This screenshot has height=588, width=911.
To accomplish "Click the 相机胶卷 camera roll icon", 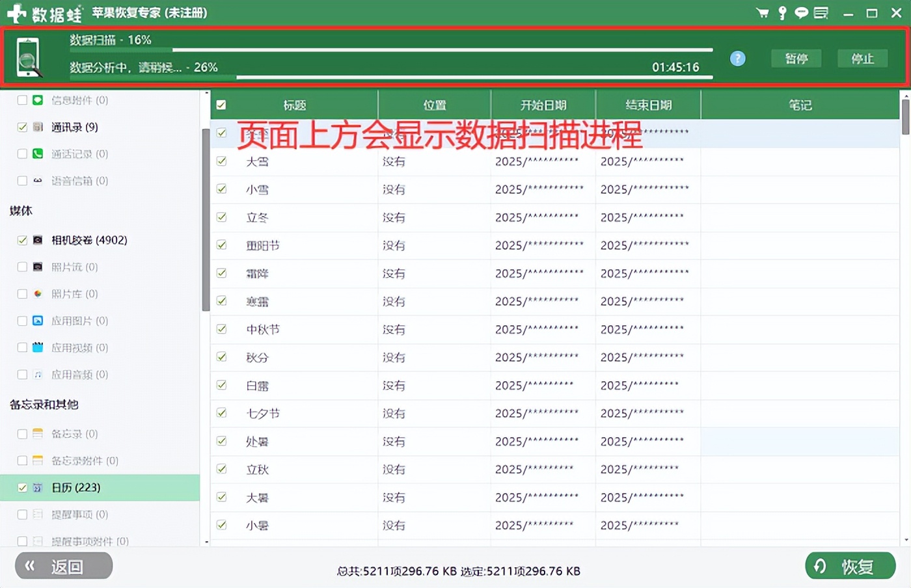I will (x=38, y=239).
